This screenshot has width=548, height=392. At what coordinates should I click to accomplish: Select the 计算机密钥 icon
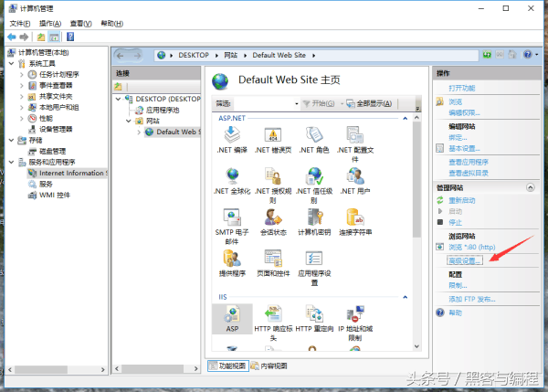point(313,217)
